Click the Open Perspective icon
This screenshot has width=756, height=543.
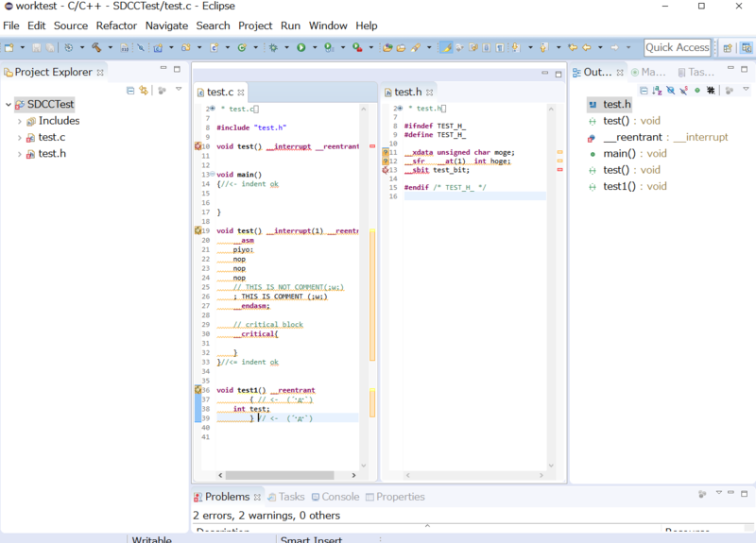[728, 48]
